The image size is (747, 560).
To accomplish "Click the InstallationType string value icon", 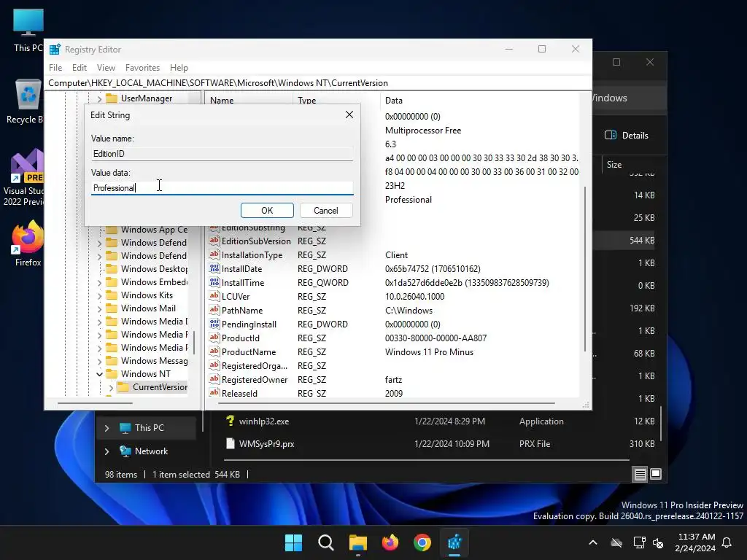I will [214, 254].
